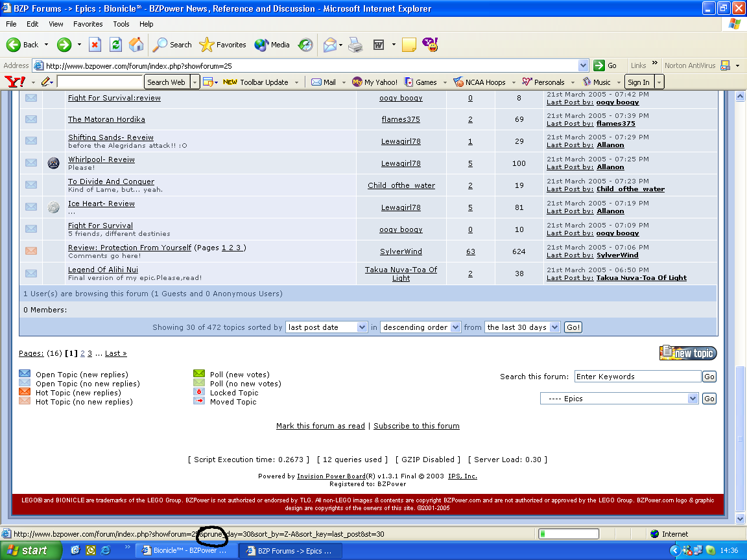Go back with the Back arrow button
This screenshot has height=560, width=747.
tap(23, 45)
